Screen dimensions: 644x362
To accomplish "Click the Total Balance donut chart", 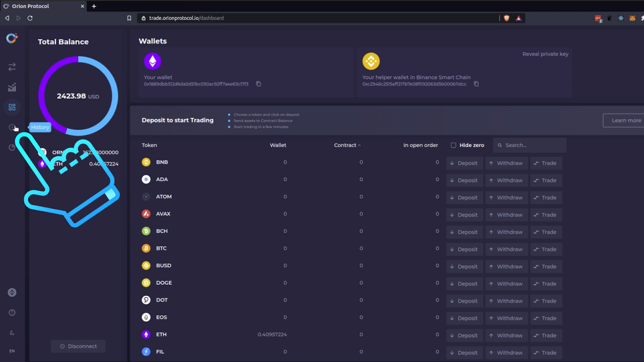I will (x=78, y=96).
